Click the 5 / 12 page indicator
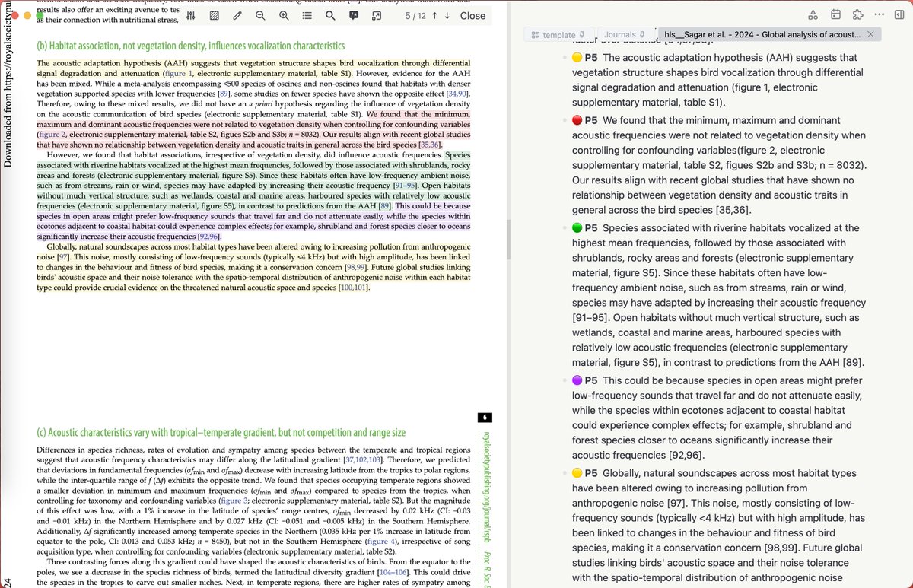This screenshot has width=913, height=588. coord(415,15)
